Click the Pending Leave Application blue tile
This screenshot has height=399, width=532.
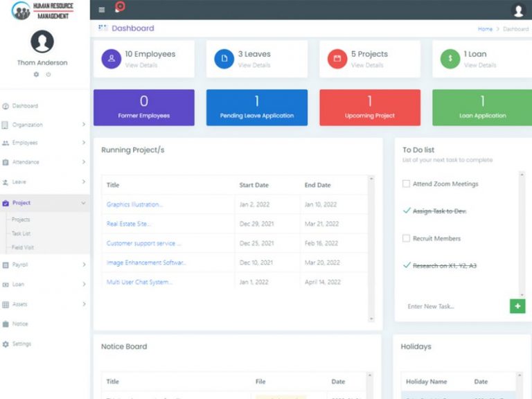(256, 107)
